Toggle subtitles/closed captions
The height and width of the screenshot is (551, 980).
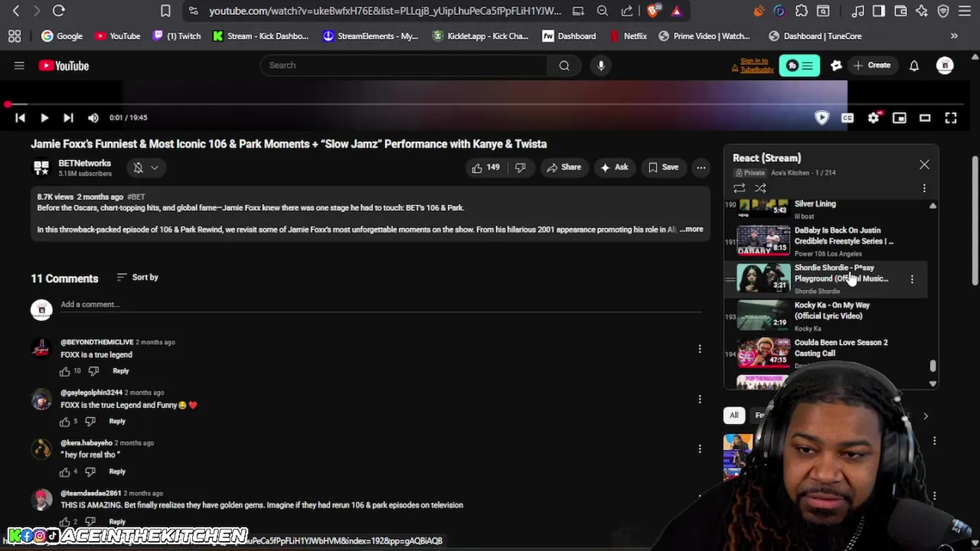(x=848, y=118)
